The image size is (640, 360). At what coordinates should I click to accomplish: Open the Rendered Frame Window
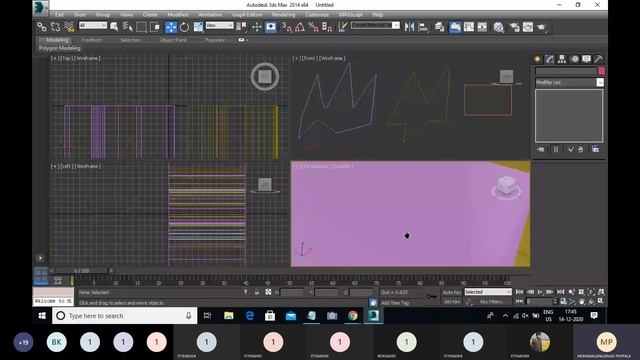pos(528,27)
